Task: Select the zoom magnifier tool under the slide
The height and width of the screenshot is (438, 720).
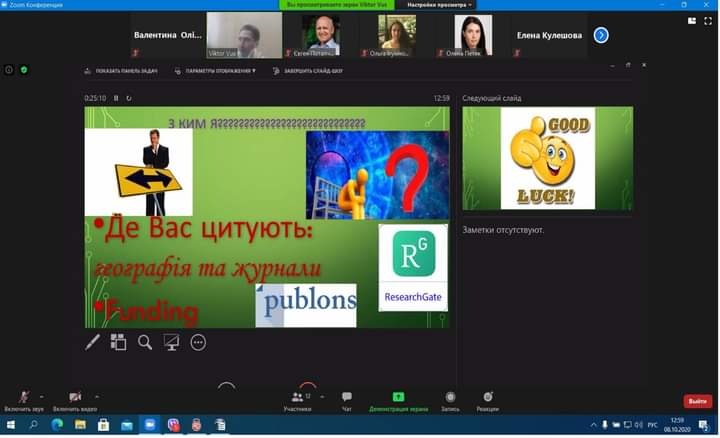Action: tap(145, 343)
